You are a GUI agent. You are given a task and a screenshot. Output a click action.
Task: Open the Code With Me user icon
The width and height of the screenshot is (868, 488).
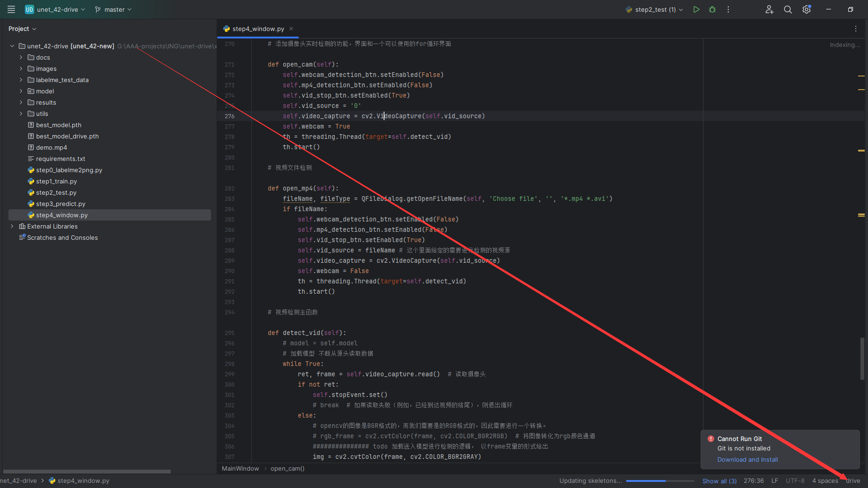pyautogui.click(x=770, y=9)
